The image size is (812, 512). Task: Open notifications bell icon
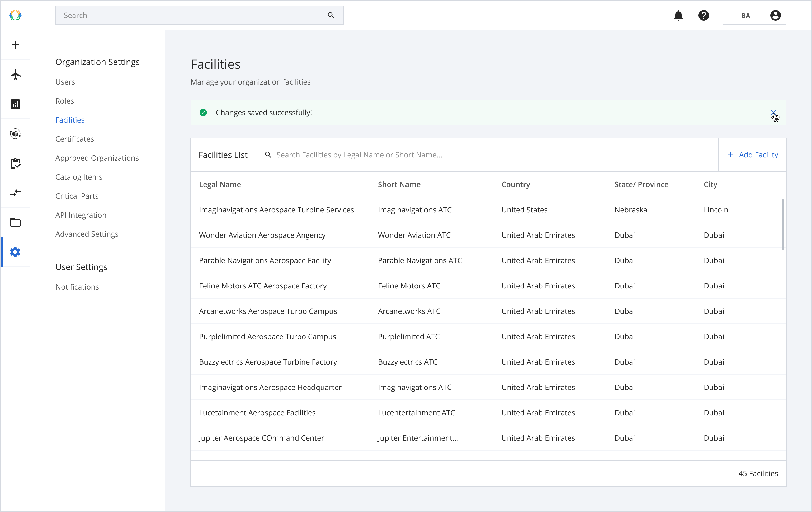coord(678,15)
